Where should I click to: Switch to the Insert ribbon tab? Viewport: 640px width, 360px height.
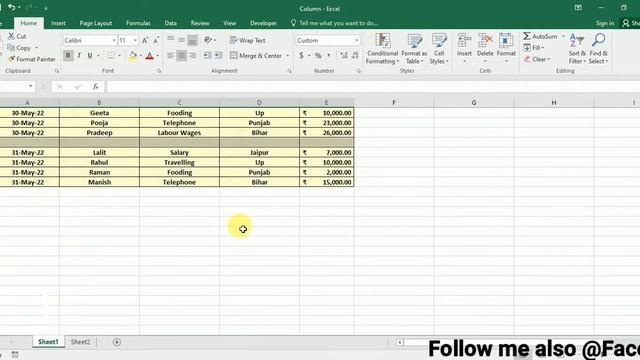(58, 23)
